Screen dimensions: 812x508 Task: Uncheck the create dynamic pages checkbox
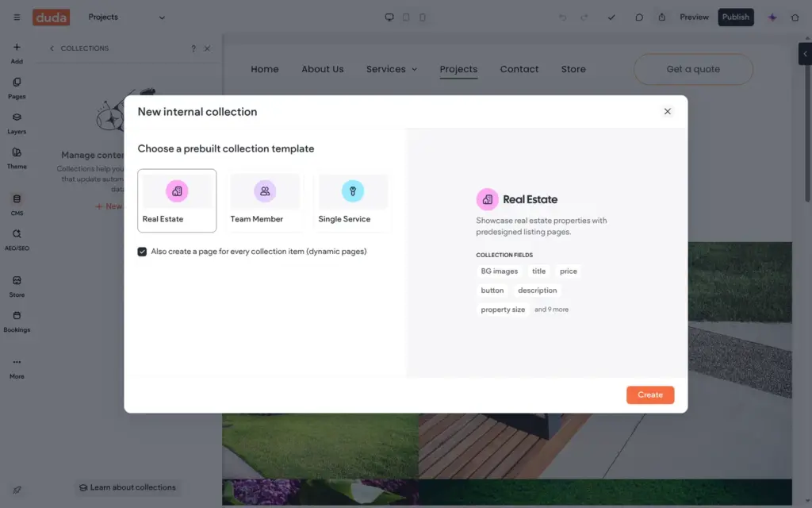(142, 252)
